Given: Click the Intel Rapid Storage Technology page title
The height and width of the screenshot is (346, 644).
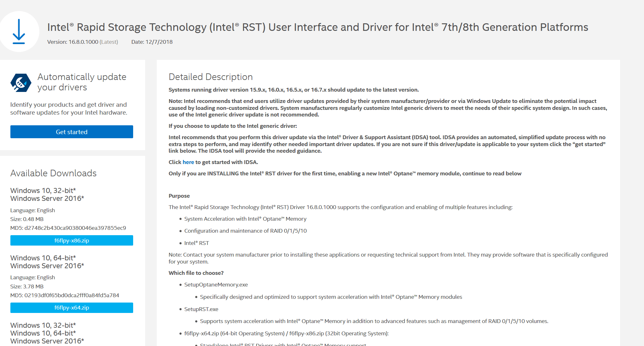Looking at the screenshot, I should point(317,27).
